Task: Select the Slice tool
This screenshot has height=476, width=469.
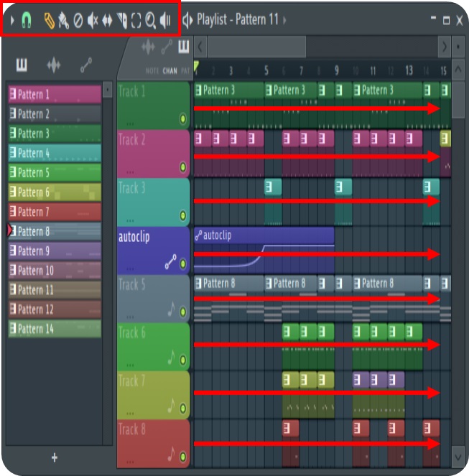Action: (x=122, y=21)
